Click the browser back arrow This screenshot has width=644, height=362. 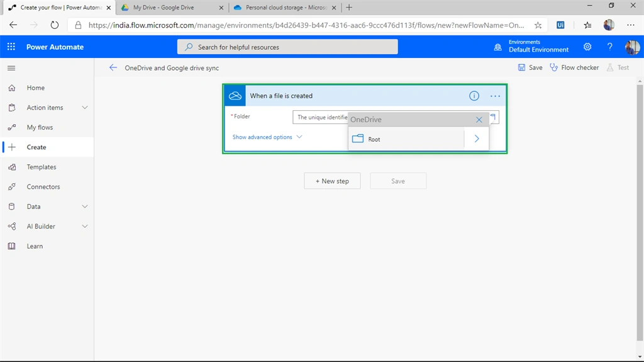(x=13, y=25)
